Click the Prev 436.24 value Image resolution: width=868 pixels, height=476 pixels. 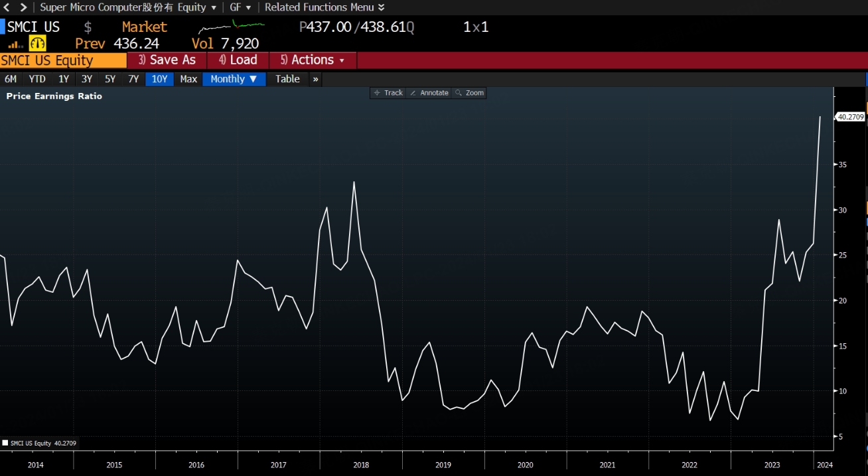pos(117,44)
